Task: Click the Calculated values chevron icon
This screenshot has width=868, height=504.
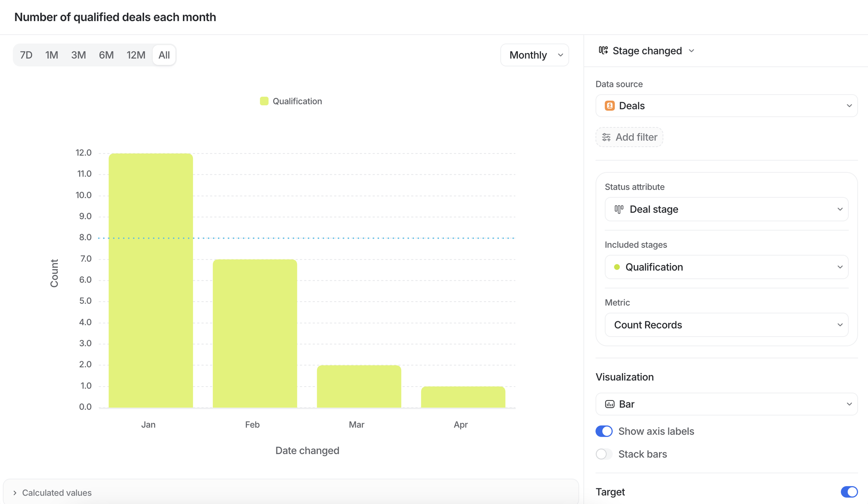Action: pos(15,493)
